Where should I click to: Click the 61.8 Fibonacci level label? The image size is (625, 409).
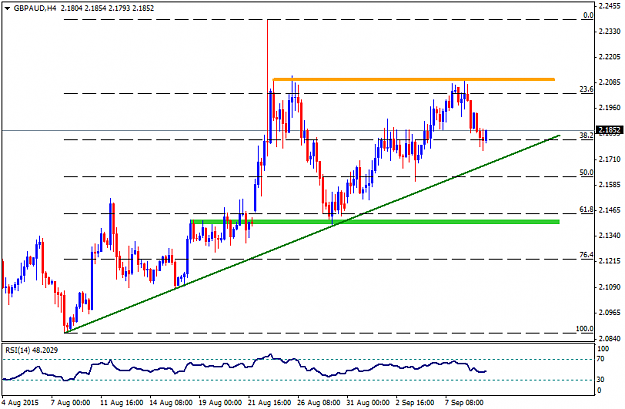[x=586, y=209]
